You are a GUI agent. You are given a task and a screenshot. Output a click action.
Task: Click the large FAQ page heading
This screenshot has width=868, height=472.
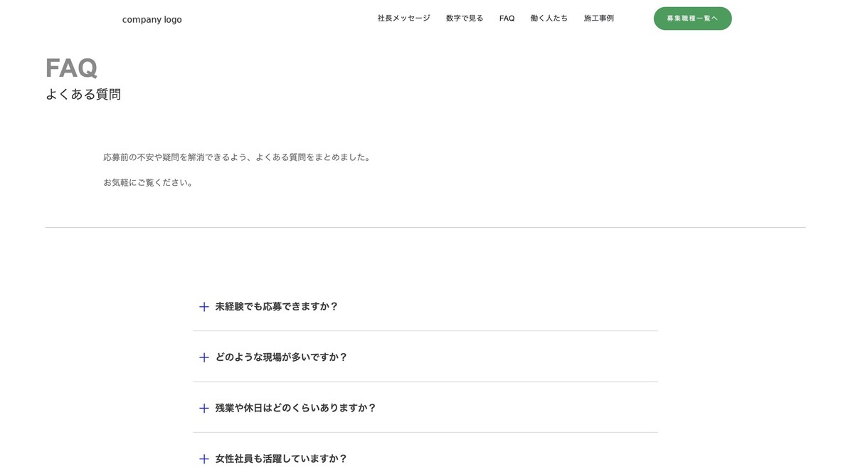[x=71, y=68]
